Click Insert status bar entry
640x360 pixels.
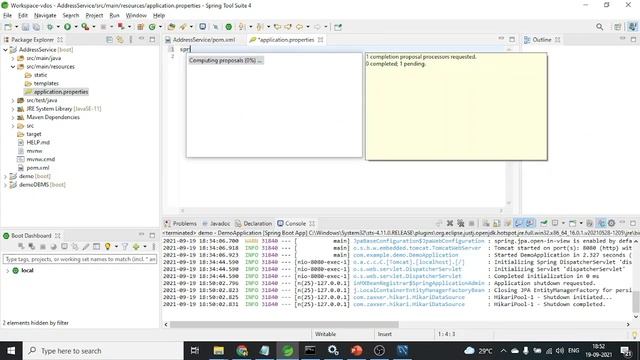coord(384,334)
